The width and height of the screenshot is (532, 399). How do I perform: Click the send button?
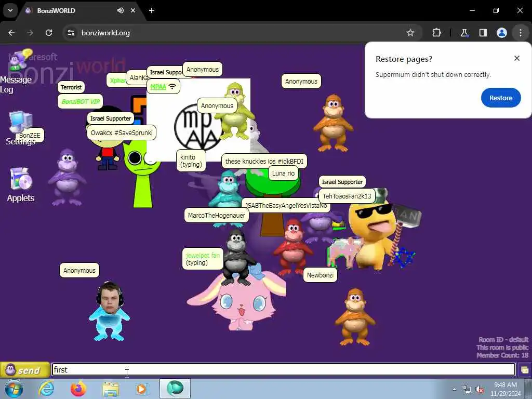point(25,370)
